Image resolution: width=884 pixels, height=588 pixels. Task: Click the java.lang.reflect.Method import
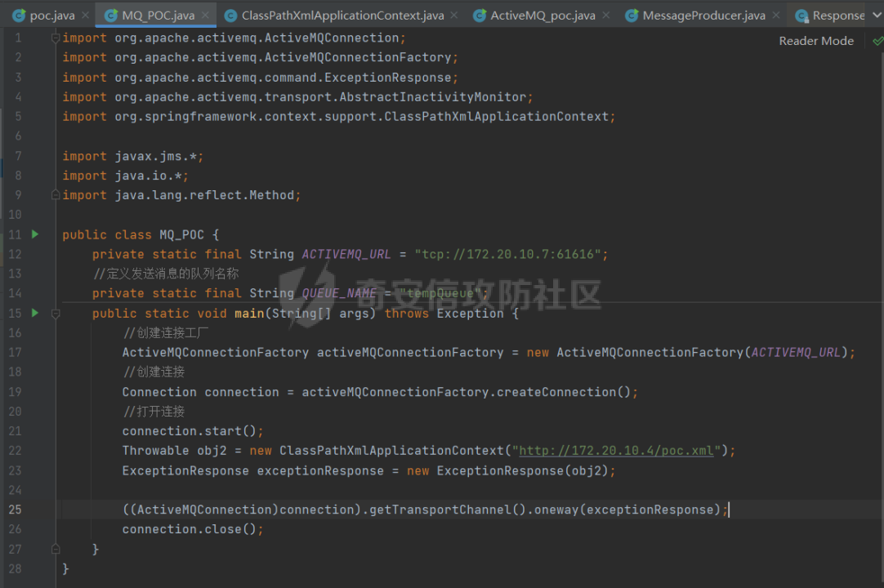click(181, 195)
